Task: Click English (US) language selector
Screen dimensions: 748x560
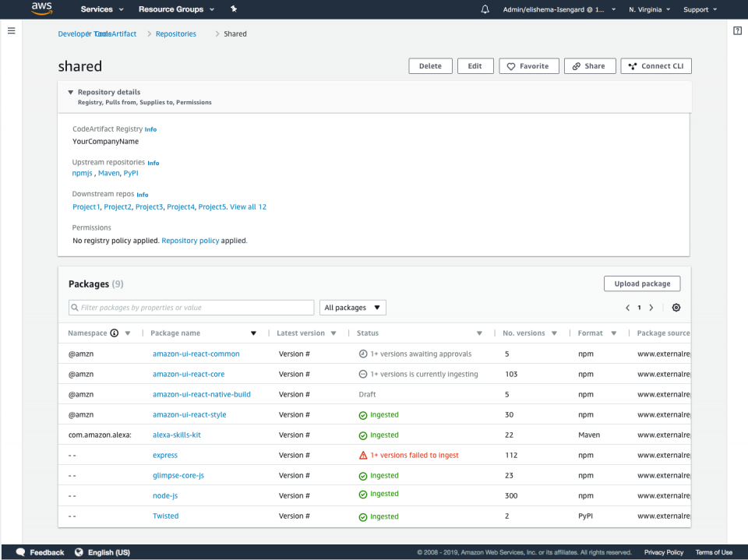Action: point(109,552)
